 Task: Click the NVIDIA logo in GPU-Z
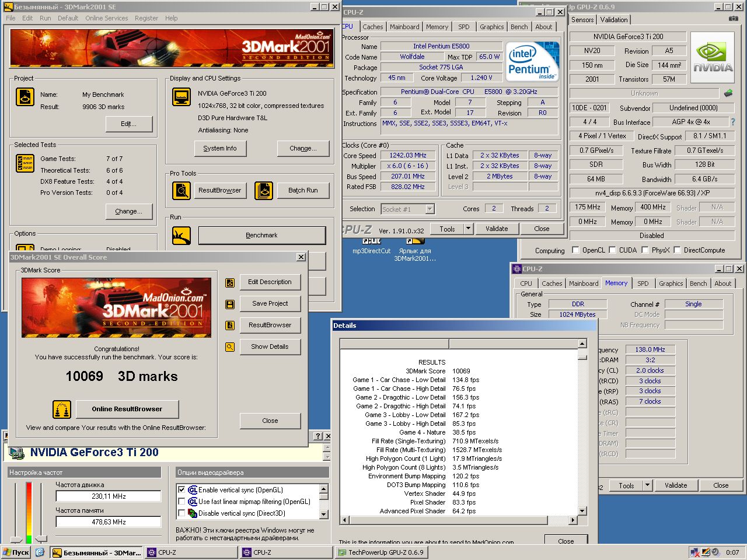tap(713, 57)
